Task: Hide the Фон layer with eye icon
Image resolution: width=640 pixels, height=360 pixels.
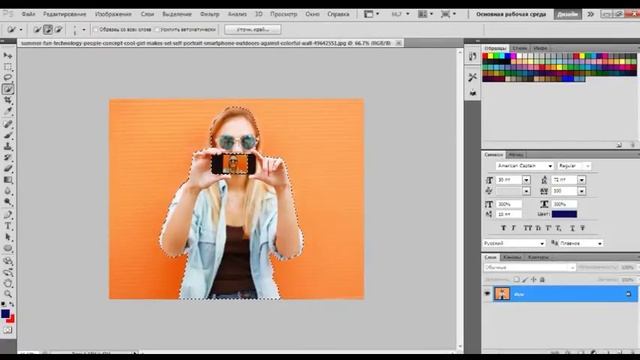Action: [x=487, y=294]
